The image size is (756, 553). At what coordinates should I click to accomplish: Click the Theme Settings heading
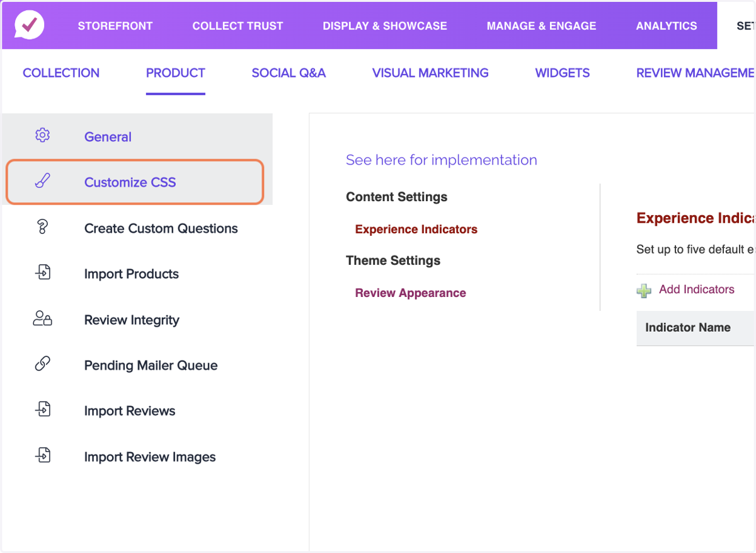(x=393, y=260)
